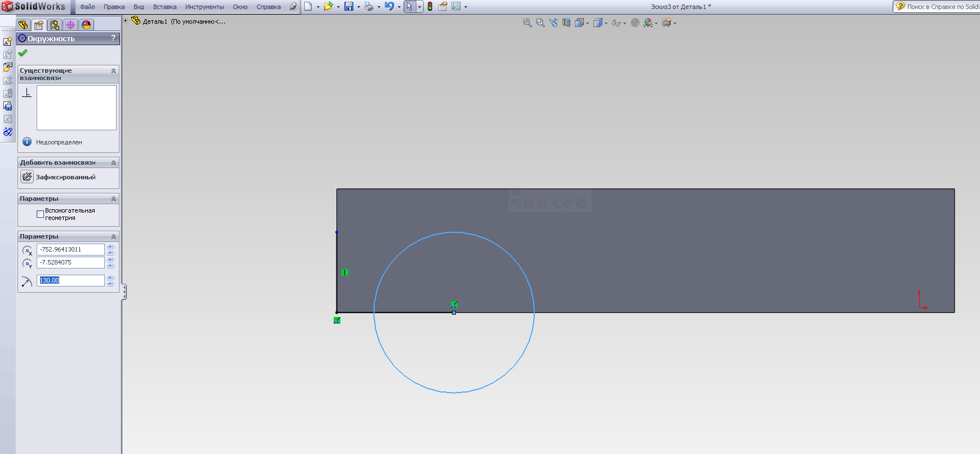The image size is (980, 454).
Task: Click the Select arrow cursor tool
Action: (x=410, y=6)
